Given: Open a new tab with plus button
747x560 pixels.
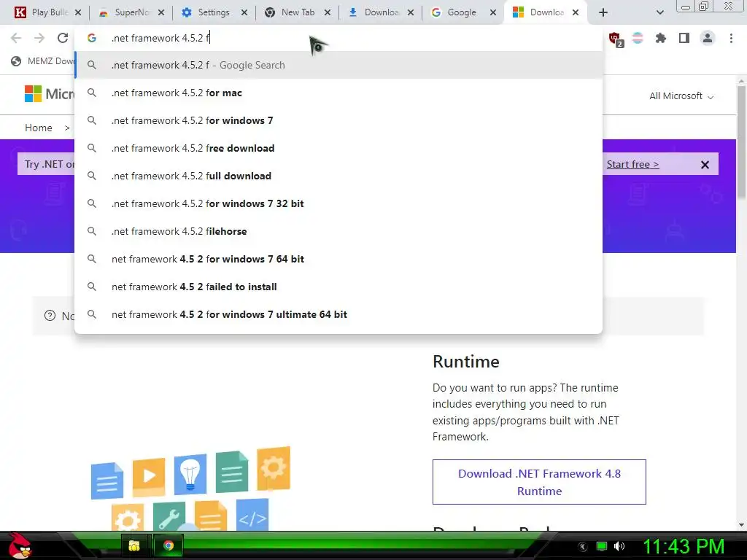Looking at the screenshot, I should pyautogui.click(x=603, y=12).
